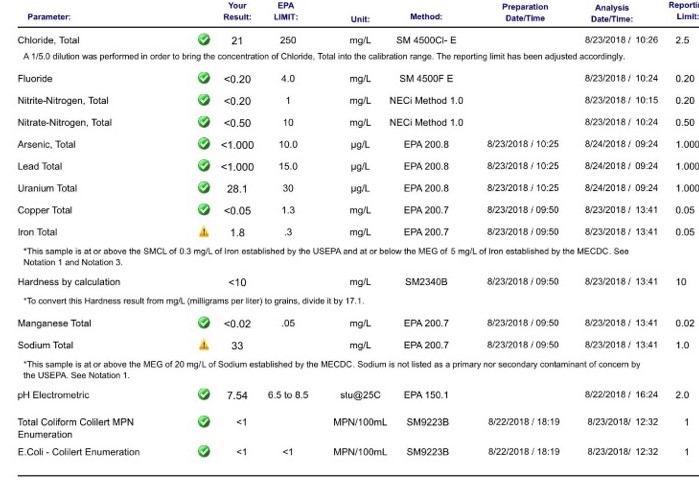Select the E.Coli - Colilert Enumeration name
The image size is (699, 490).
78,452
